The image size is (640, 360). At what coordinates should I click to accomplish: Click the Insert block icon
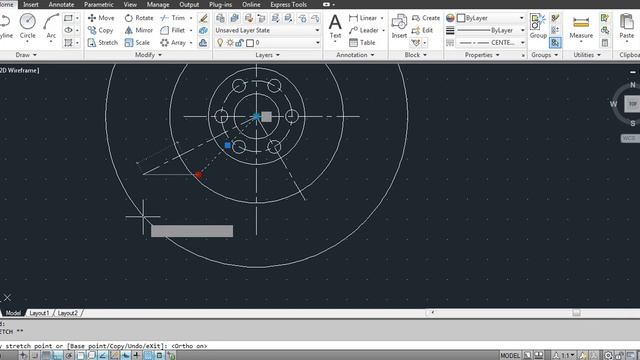(399, 26)
